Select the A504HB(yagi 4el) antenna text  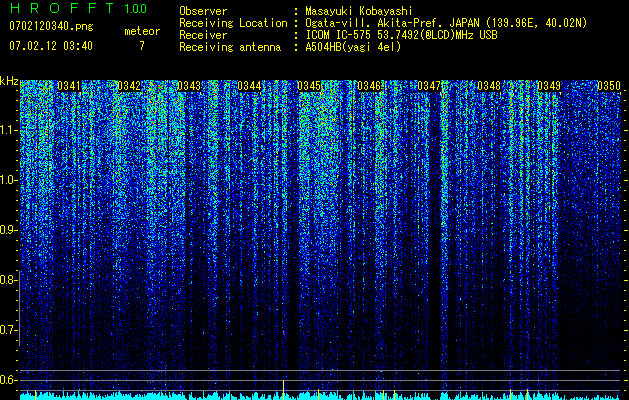point(353,47)
